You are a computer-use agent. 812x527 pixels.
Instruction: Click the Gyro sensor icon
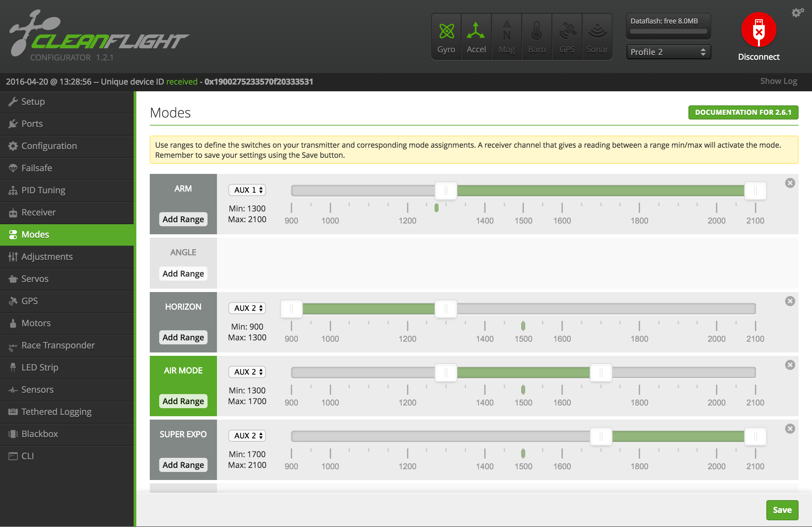coord(446,31)
